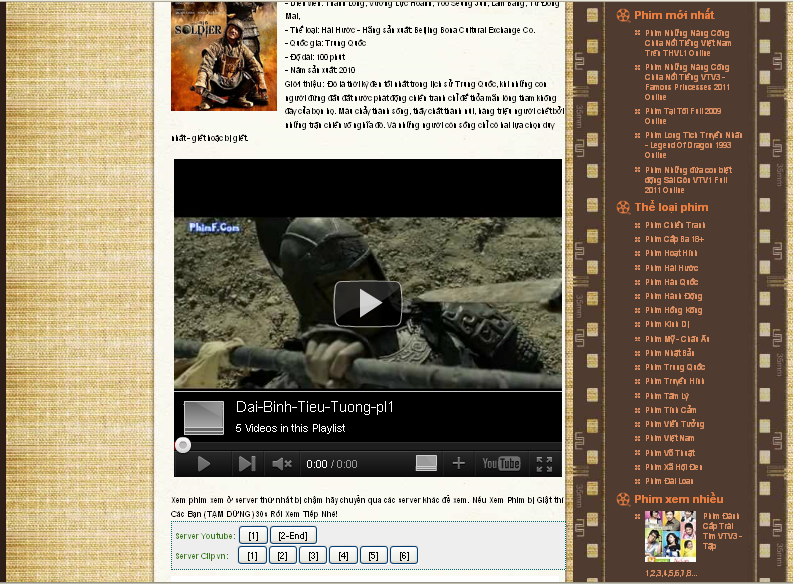Click the Little Big Soldier movie poster
Screen dimensions: 793x584
224,56
